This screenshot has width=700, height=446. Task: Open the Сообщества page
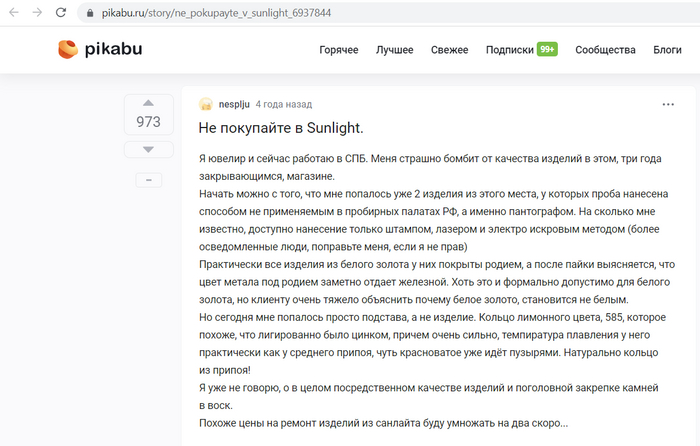point(605,50)
